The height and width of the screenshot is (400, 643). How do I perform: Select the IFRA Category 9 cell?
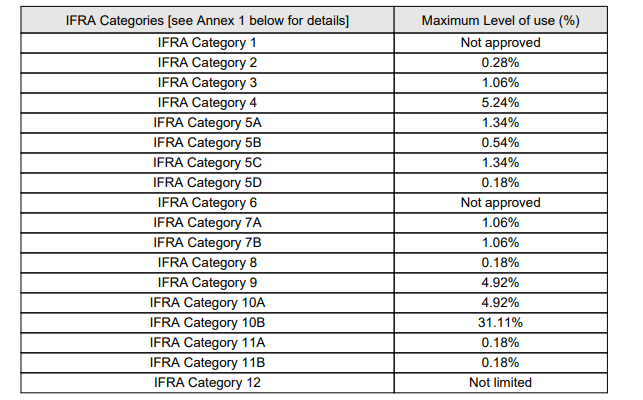point(207,283)
